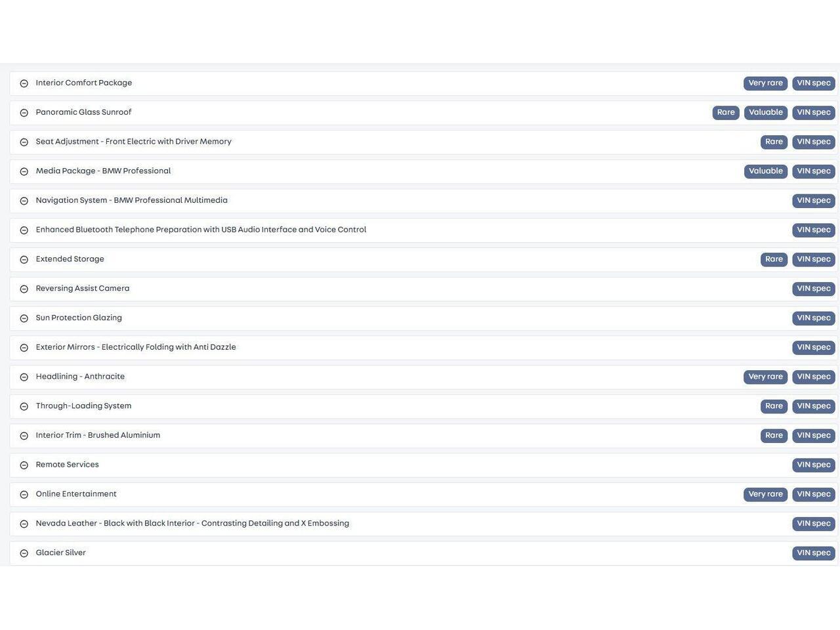
Task: Click the 'Glacier Silver' item text
Action: (61, 553)
